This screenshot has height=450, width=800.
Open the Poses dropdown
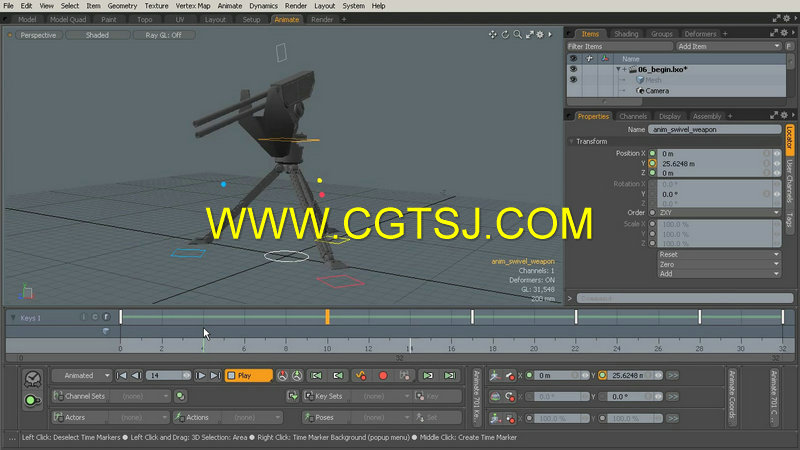pos(381,417)
